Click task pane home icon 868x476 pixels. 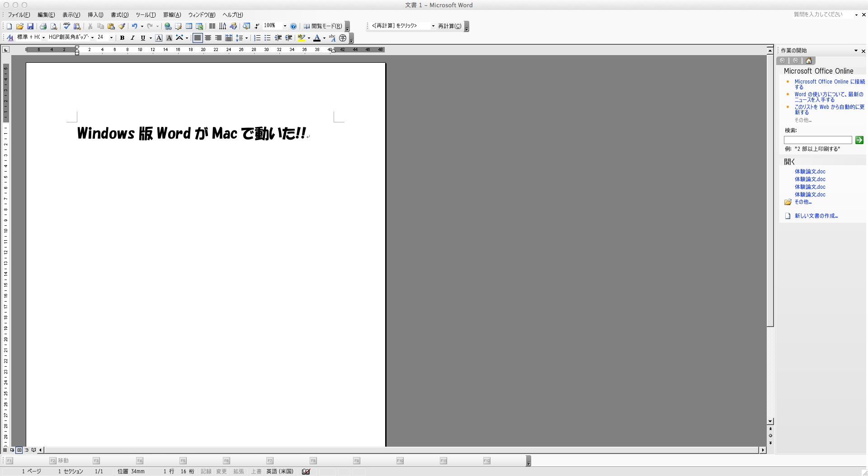tap(809, 61)
